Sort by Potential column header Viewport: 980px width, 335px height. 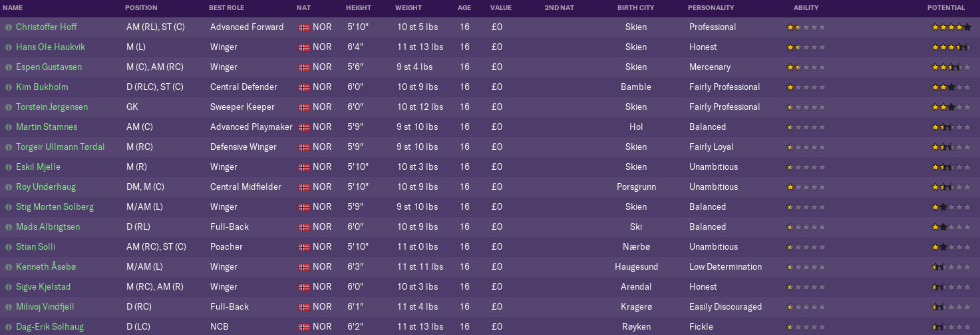pyautogui.click(x=945, y=8)
